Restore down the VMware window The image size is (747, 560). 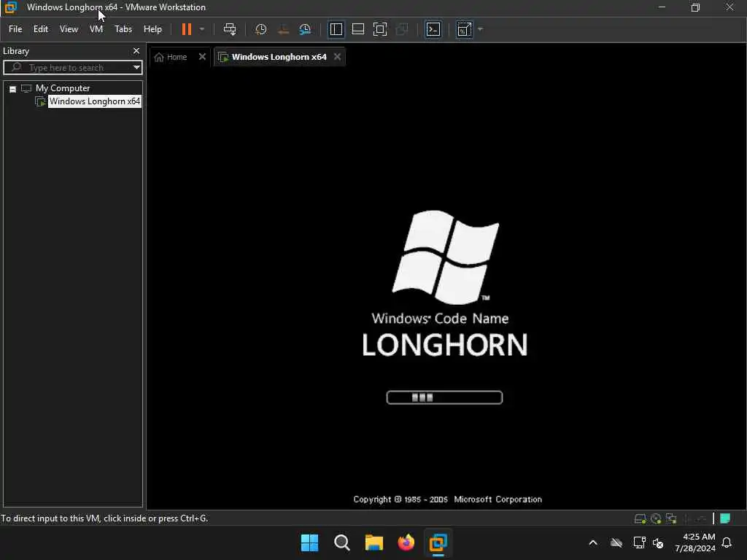695,7
